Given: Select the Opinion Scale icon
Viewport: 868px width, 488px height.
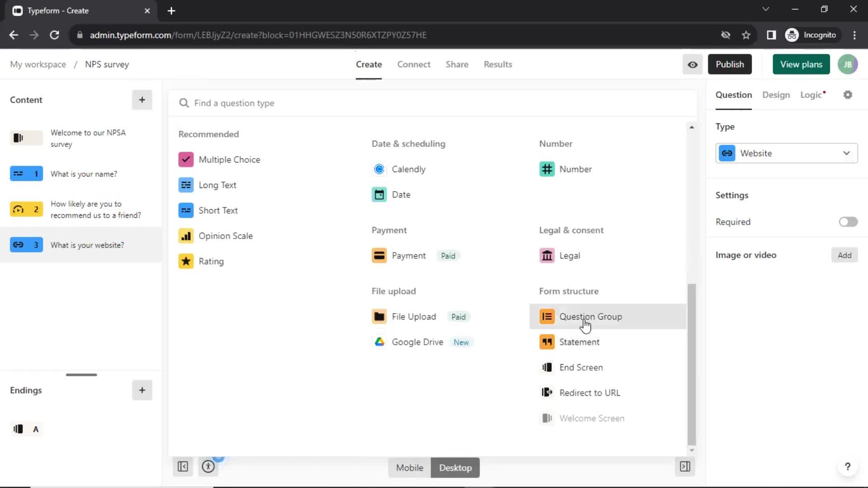Looking at the screenshot, I should [186, 236].
